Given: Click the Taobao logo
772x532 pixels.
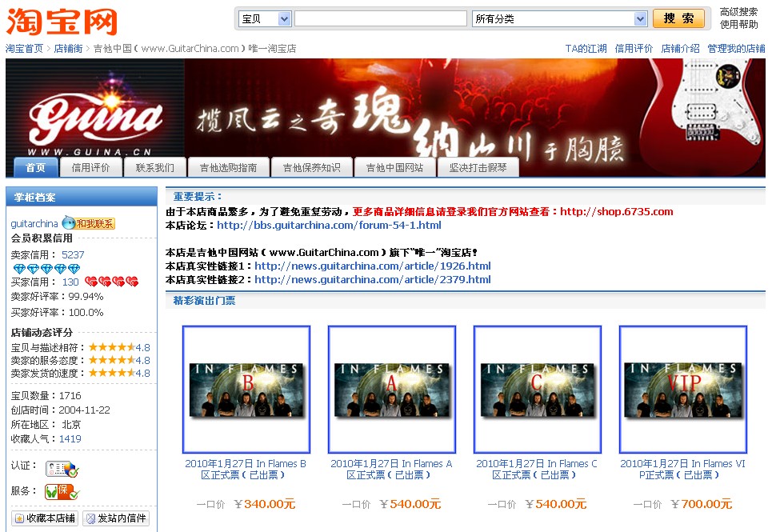Looking at the screenshot, I should click(x=62, y=22).
